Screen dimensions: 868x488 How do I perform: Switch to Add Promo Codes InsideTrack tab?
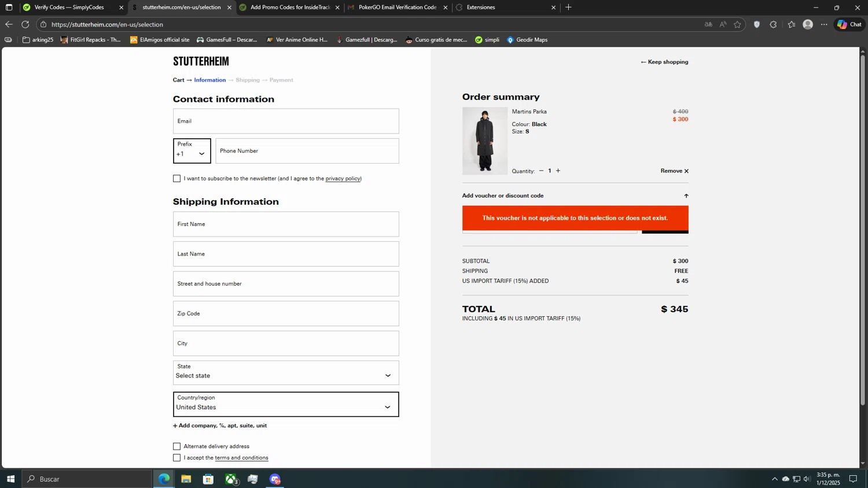[x=289, y=8]
